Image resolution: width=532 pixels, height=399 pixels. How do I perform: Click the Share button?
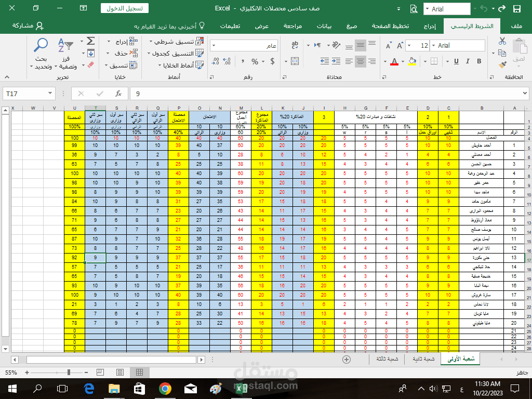click(x=28, y=26)
